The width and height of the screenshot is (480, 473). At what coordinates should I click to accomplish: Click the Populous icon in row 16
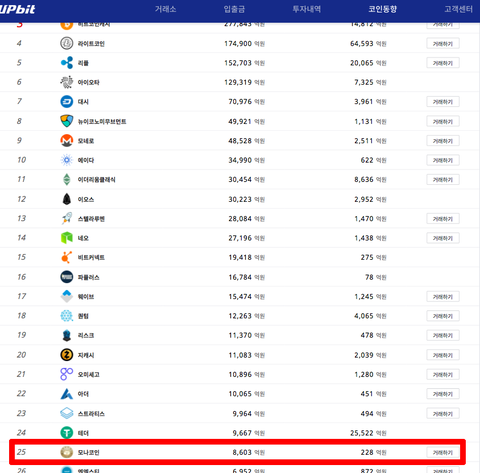pyautogui.click(x=67, y=277)
